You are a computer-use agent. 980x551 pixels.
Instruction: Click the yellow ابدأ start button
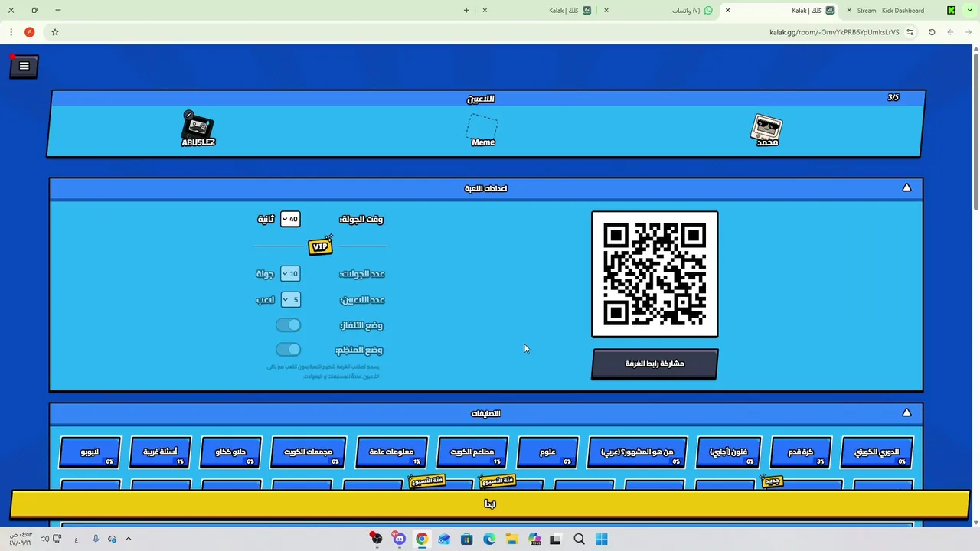tap(490, 504)
